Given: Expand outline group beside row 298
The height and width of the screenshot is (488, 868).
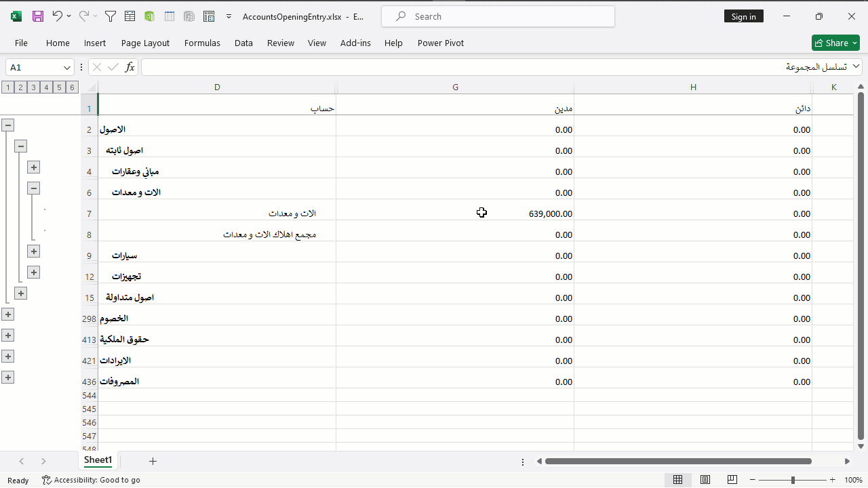Looking at the screenshot, I should pyautogui.click(x=7, y=314).
